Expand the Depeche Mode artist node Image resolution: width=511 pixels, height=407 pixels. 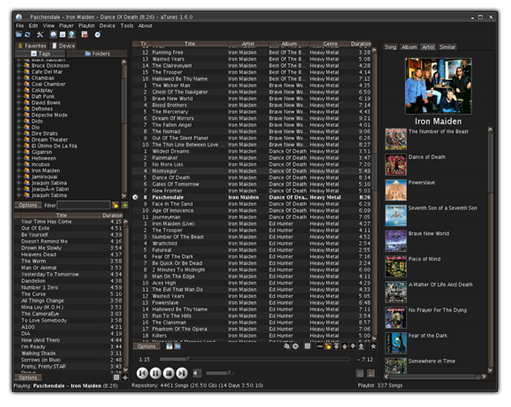tap(19, 115)
